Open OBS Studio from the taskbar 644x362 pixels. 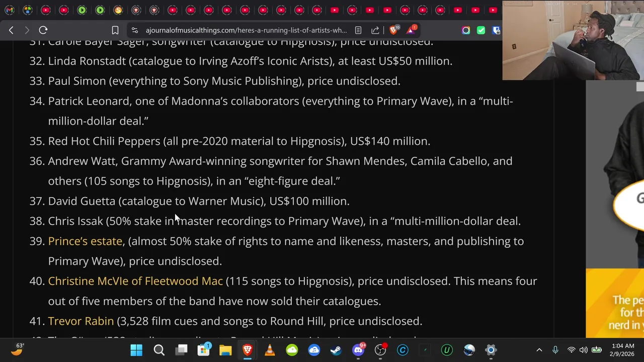[380, 350]
